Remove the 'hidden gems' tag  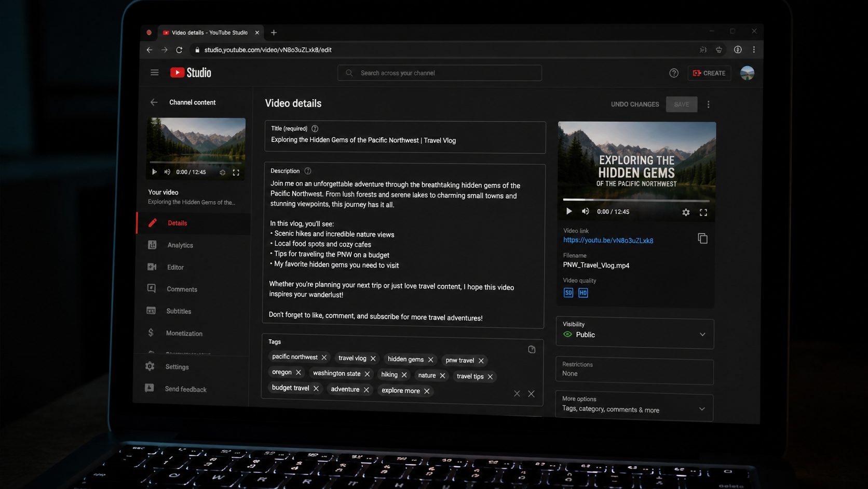(x=430, y=360)
